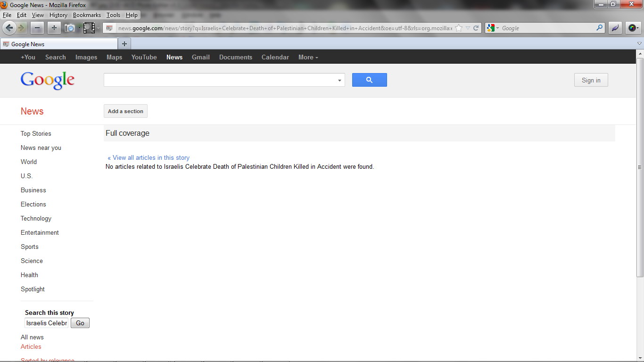Open the File menu

tap(7, 15)
